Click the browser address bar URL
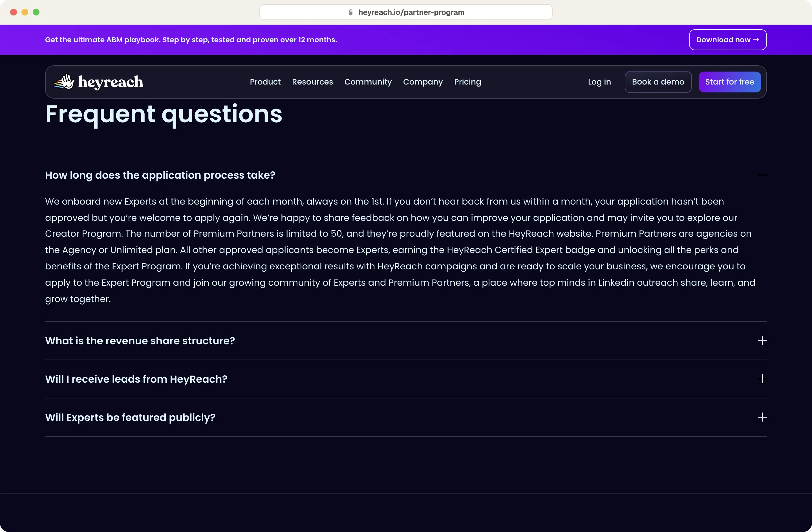Image resolution: width=812 pixels, height=532 pixels. pyautogui.click(x=411, y=12)
